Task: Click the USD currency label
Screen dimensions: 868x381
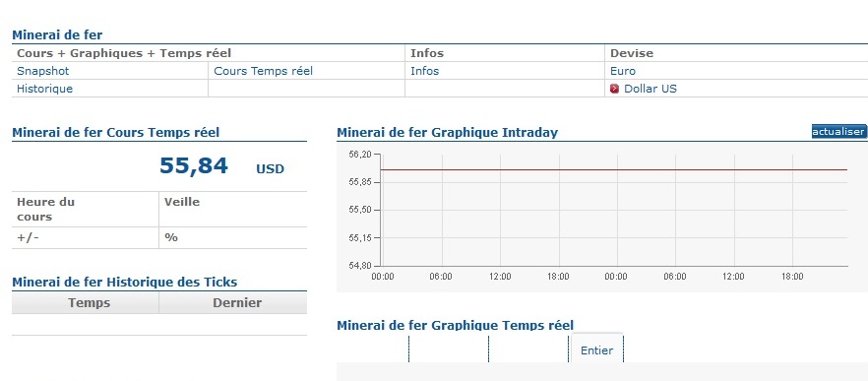Action: pyautogui.click(x=270, y=169)
